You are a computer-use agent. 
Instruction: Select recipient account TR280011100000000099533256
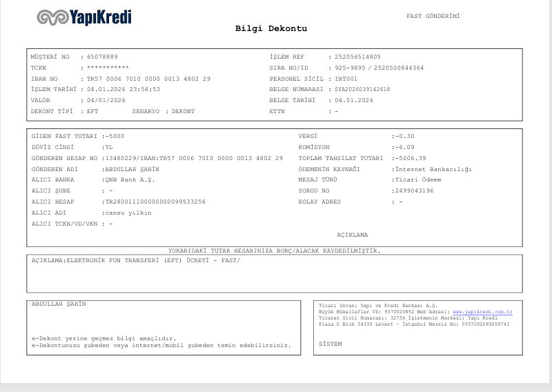coord(156,202)
